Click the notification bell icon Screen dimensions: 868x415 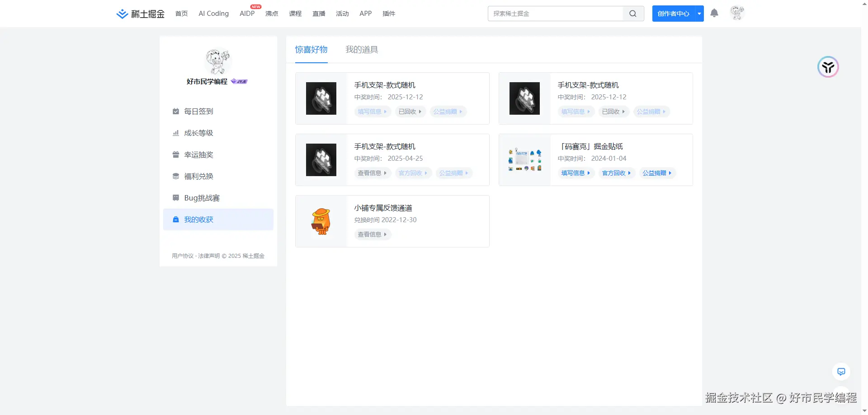tap(714, 13)
